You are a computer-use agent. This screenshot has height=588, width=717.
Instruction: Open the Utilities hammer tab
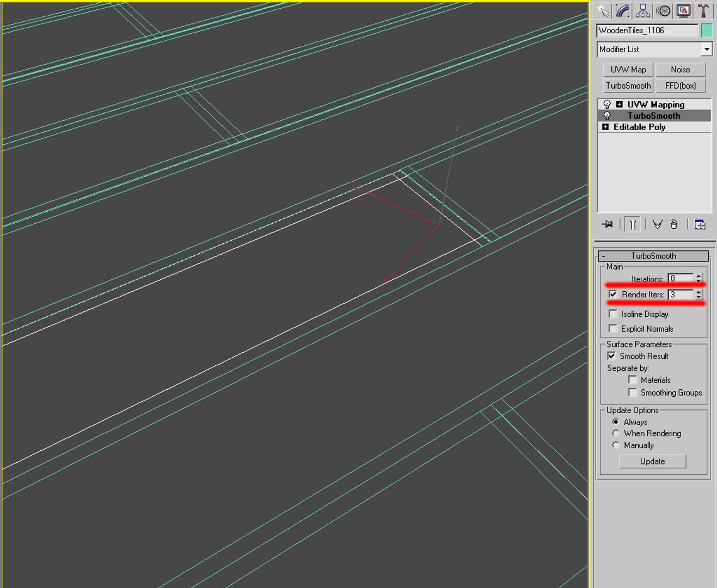[x=703, y=11]
